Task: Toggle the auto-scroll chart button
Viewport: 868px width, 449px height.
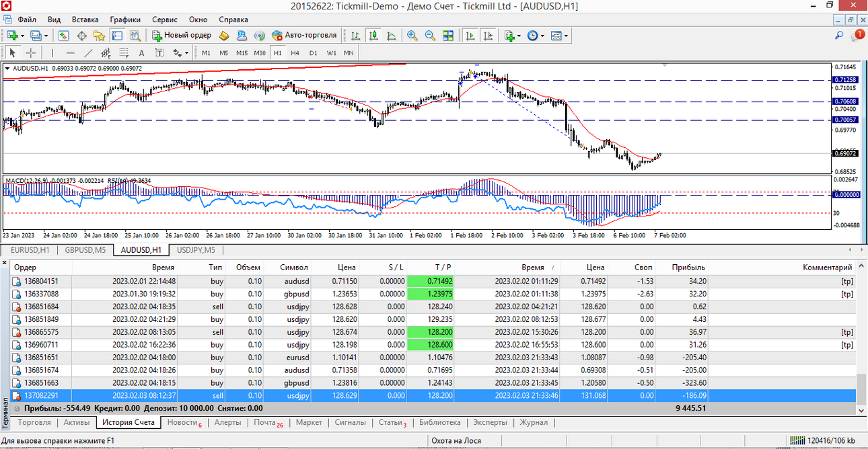Action: click(471, 35)
